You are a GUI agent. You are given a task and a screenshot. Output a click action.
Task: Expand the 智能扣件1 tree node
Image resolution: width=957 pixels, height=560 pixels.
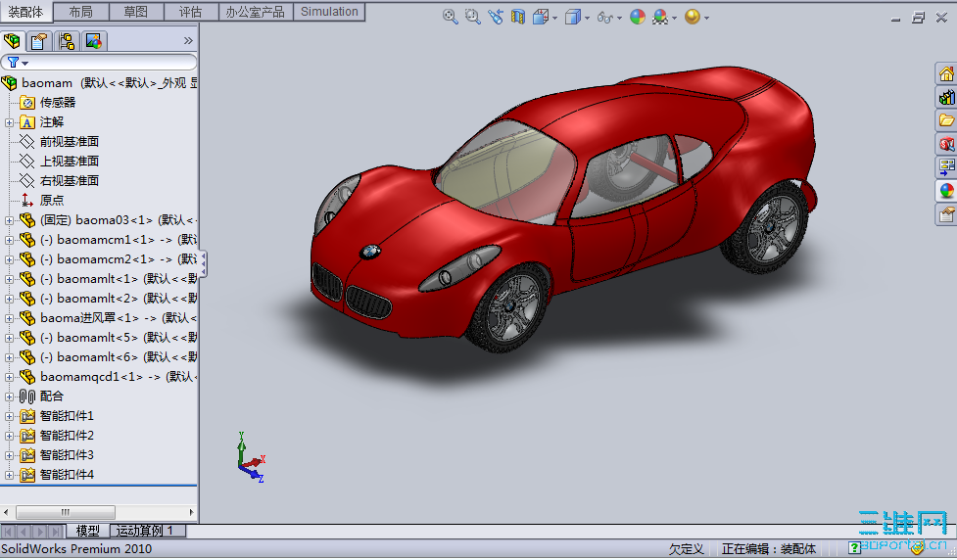coord(10,416)
